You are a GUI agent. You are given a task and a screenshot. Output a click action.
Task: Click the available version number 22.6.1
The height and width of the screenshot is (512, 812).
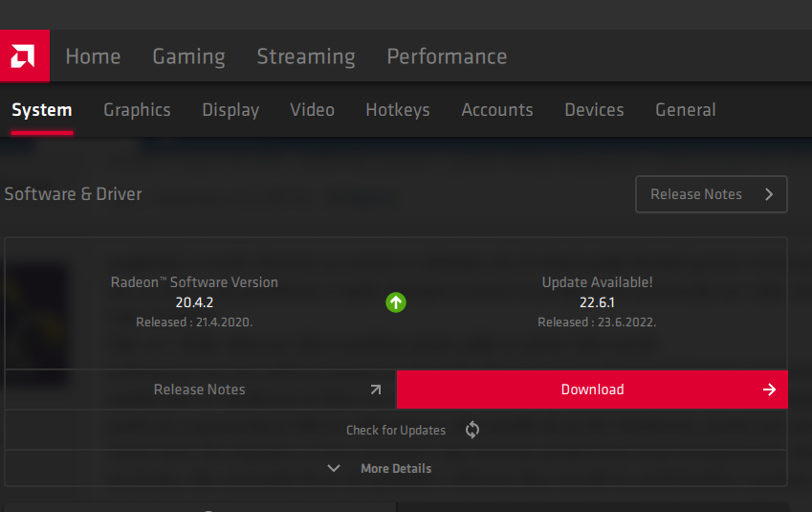coord(597,302)
